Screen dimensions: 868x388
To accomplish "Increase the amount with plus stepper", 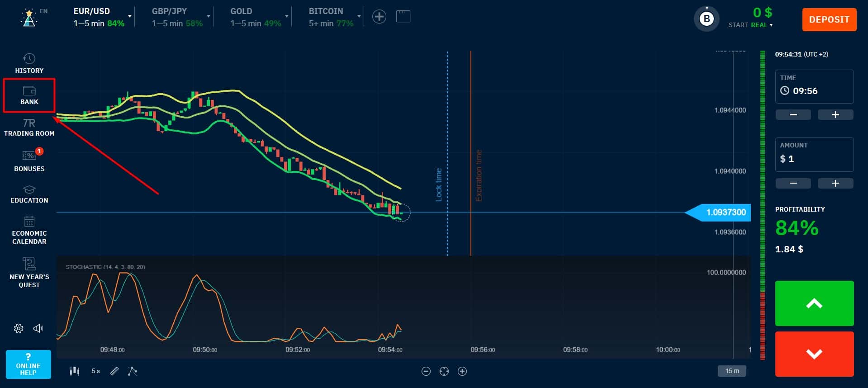I will pyautogui.click(x=835, y=183).
